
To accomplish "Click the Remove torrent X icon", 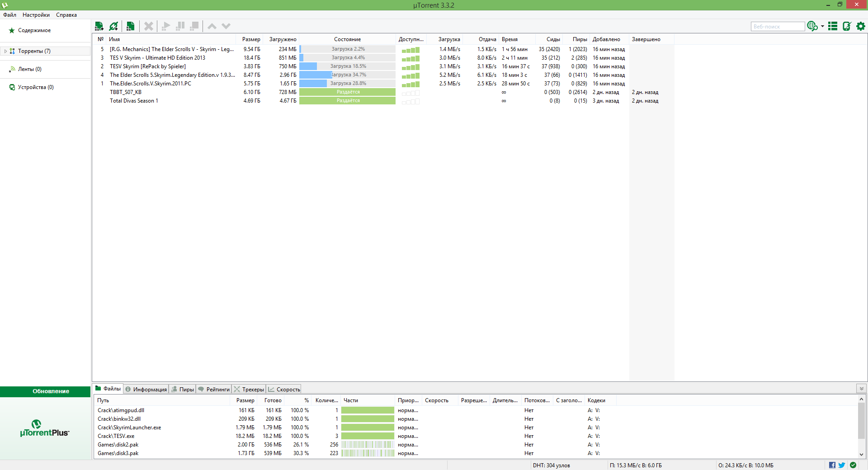I will pyautogui.click(x=148, y=26).
